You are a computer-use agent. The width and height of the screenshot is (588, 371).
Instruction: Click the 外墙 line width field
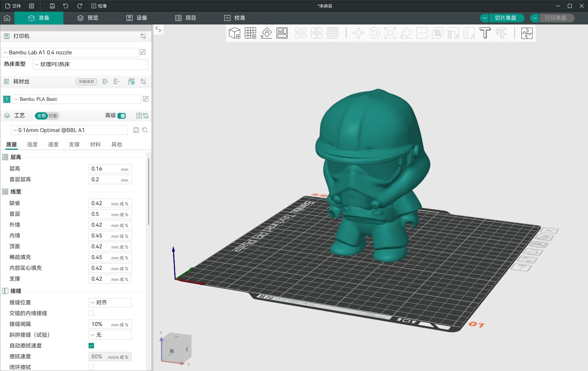(x=110, y=225)
